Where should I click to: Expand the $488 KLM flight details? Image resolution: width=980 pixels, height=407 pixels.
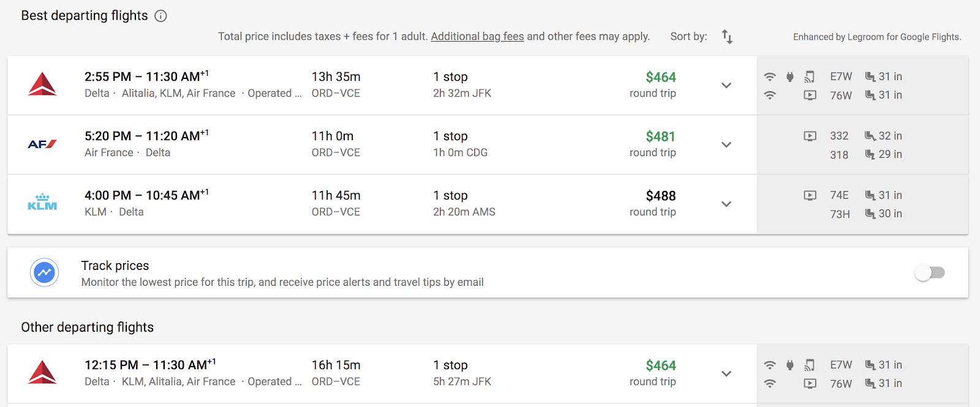726,204
